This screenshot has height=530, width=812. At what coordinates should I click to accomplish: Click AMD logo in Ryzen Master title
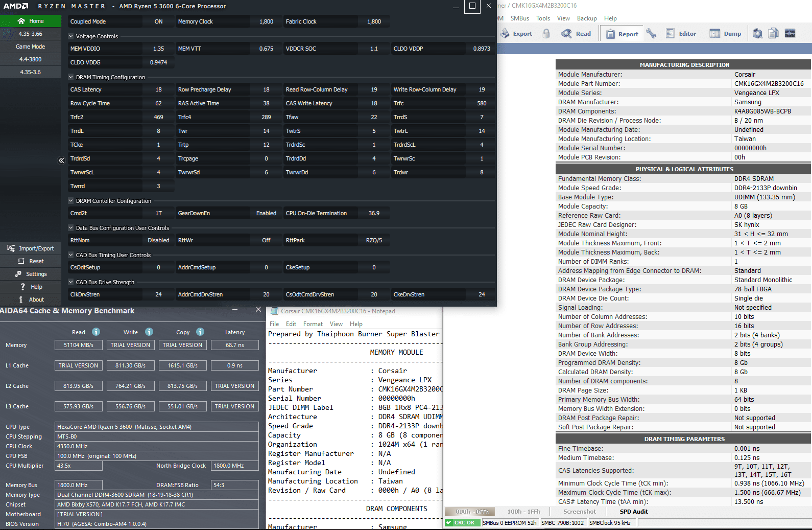pyautogui.click(x=16, y=6)
